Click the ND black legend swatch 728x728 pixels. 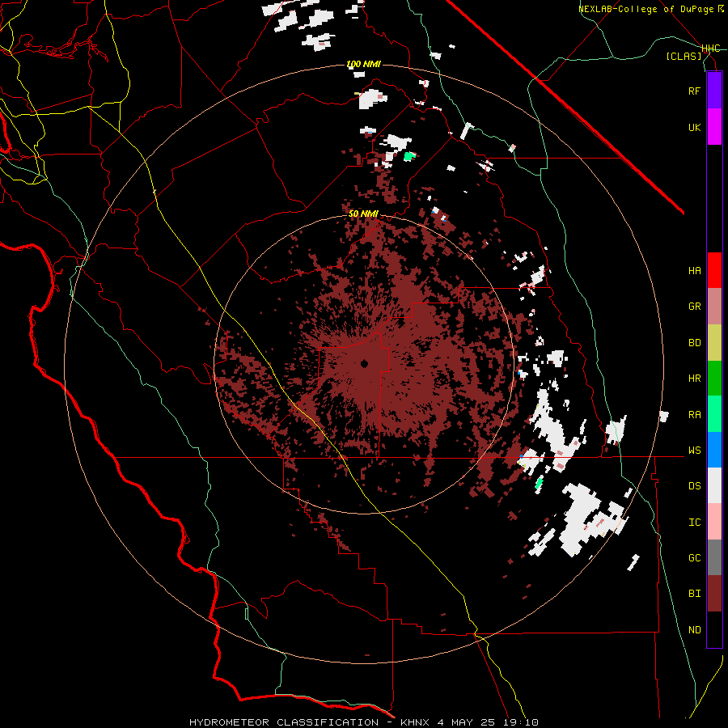(714, 629)
